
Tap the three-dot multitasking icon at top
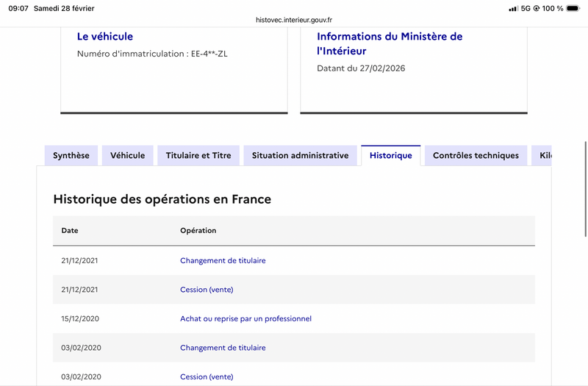point(294,4)
